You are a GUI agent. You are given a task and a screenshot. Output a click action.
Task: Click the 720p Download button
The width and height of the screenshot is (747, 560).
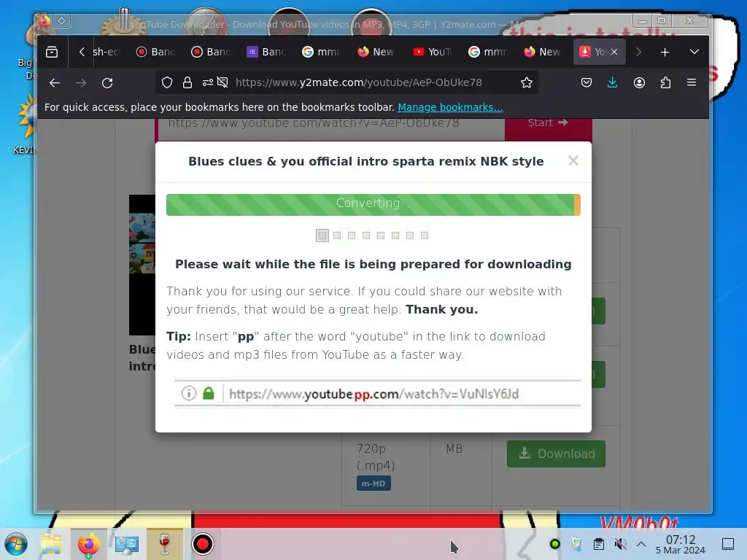pyautogui.click(x=556, y=454)
